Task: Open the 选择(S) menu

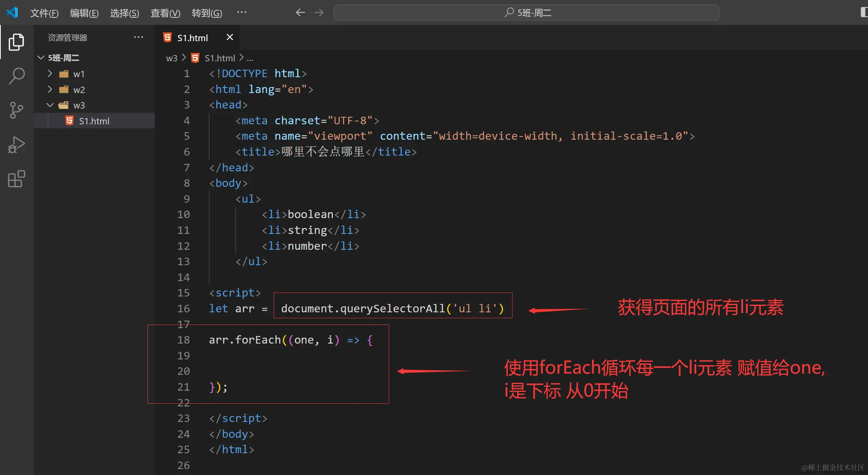Action: tap(125, 13)
